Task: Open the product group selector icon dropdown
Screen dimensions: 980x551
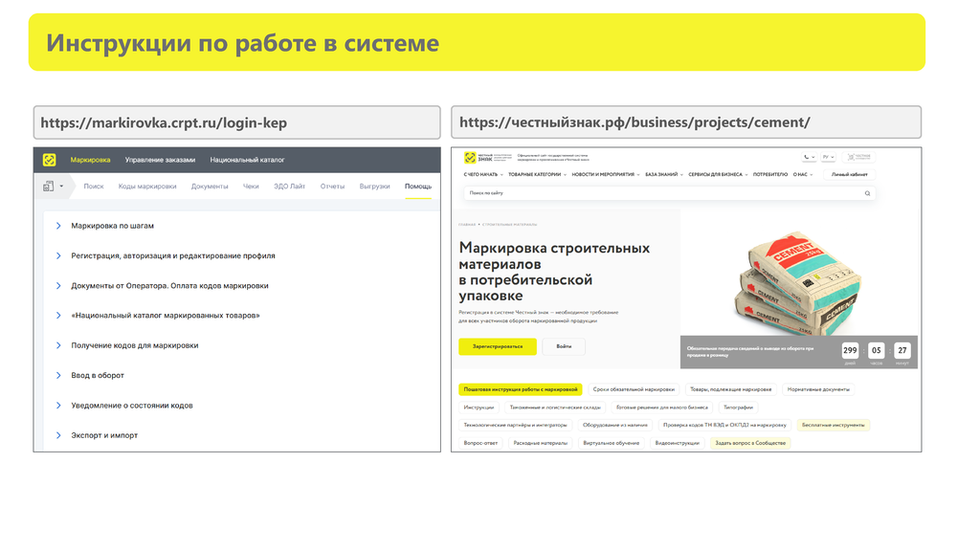Action: [54, 187]
